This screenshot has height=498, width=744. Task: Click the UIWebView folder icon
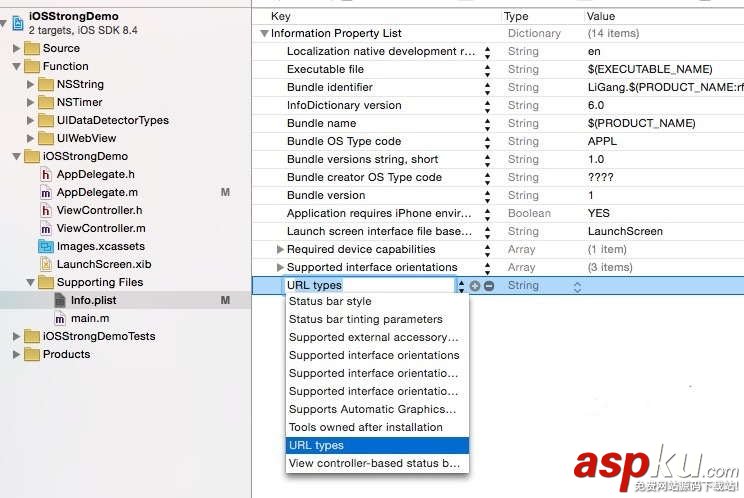[x=46, y=138]
